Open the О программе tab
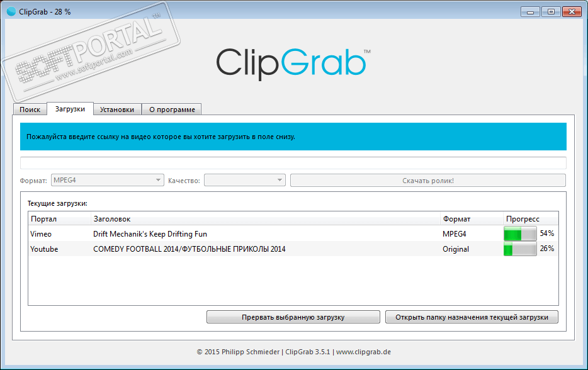This screenshot has width=588, height=370. 172,109
